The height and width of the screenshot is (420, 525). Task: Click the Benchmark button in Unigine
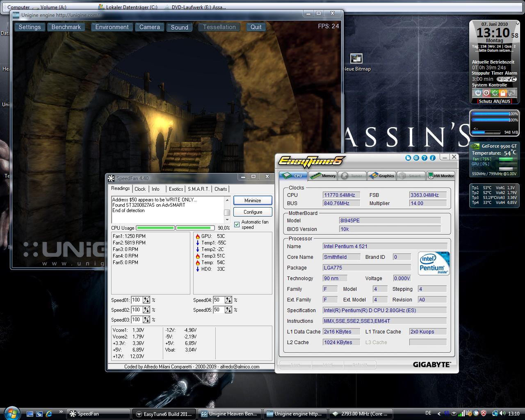[66, 27]
